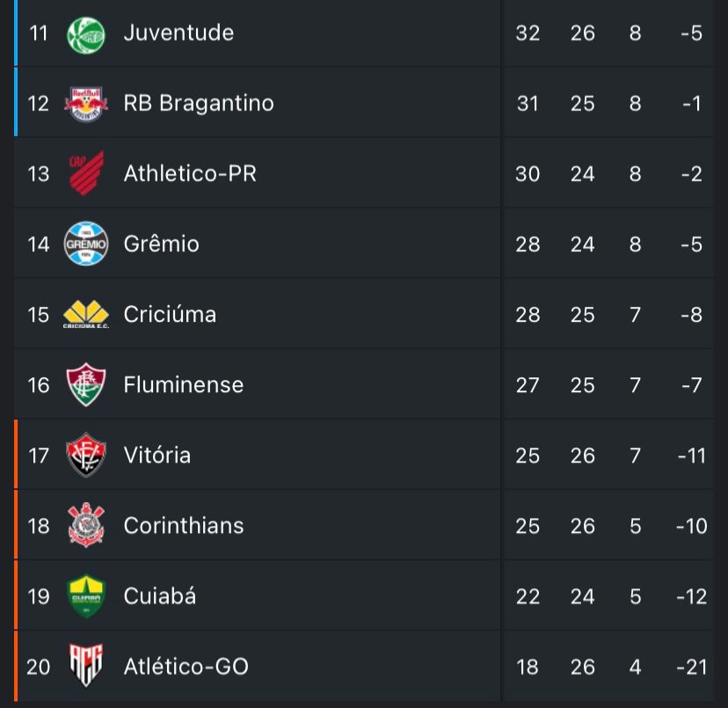The width and height of the screenshot is (728, 708).
Task: Open the Vitória club crest
Action: coord(86,455)
